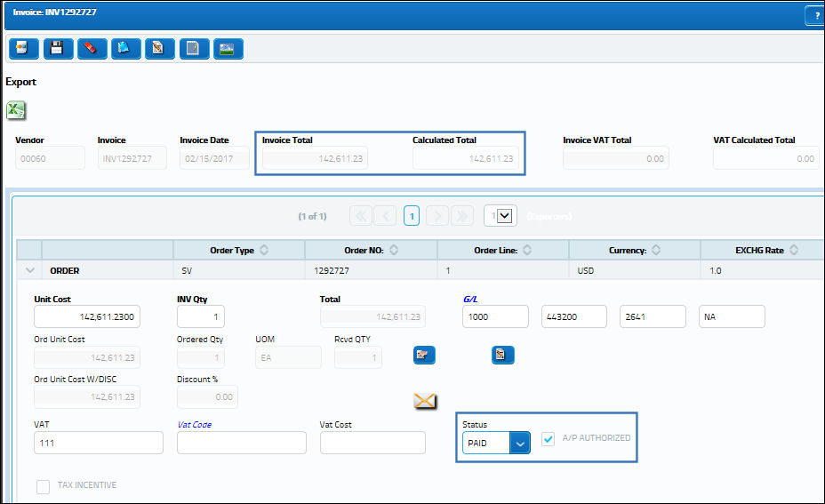Viewport: 825px width, 504px height.
Task: Click the G/L field containing 2641
Action: (x=653, y=316)
